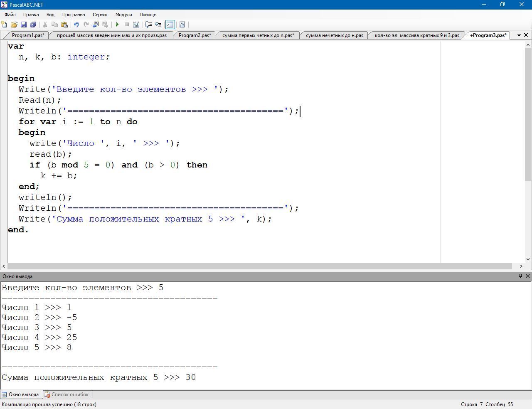
Task: Open the Модули menu
Action: 123,15
